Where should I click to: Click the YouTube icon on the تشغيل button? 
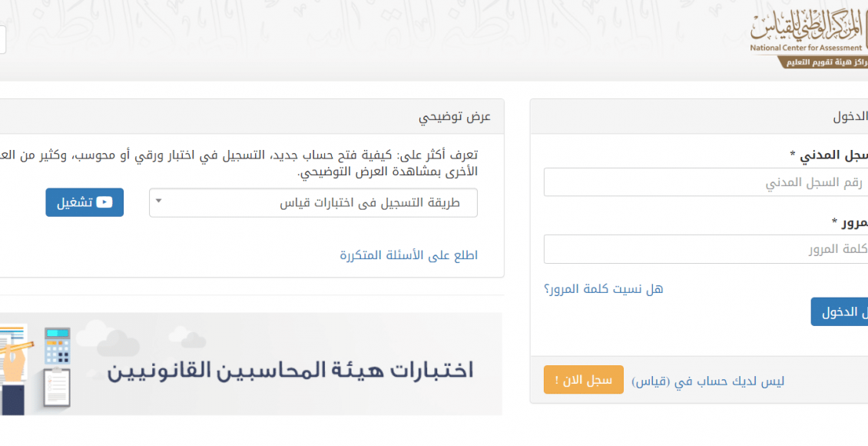104,202
